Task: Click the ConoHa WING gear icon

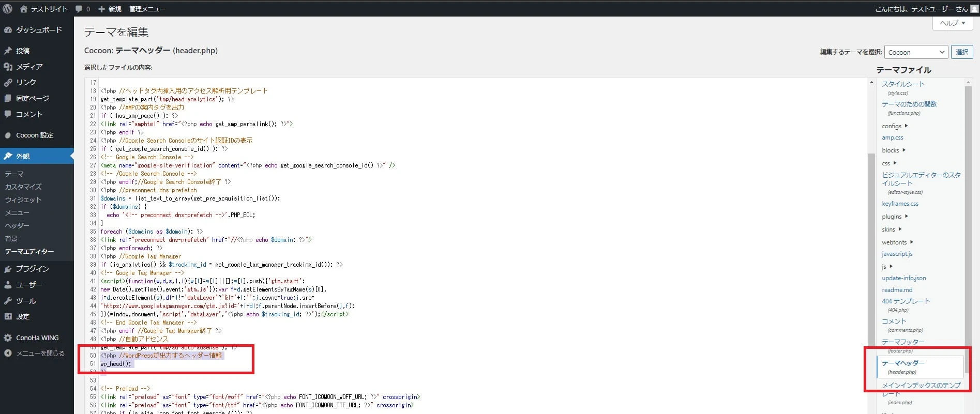Action: (8, 338)
